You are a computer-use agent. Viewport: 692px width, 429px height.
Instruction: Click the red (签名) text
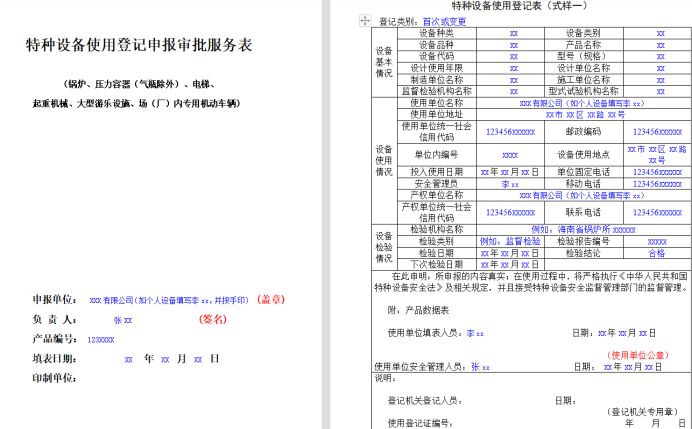213,319
